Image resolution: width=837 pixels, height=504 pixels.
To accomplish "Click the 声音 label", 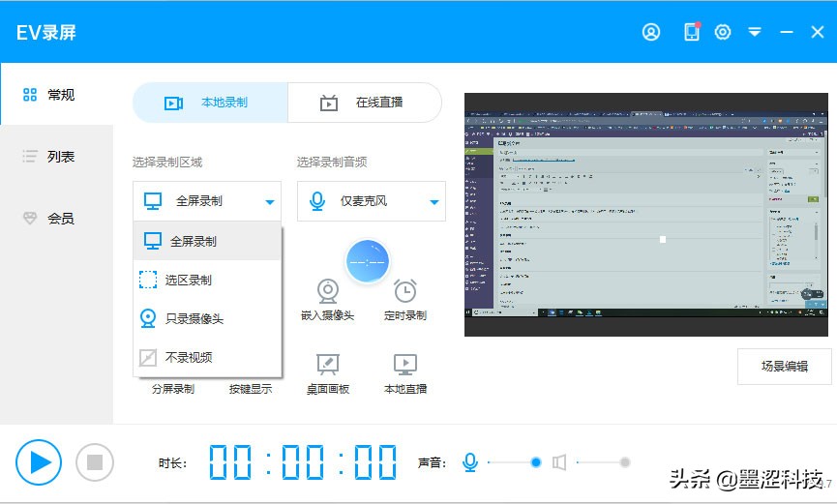I will coord(432,463).
